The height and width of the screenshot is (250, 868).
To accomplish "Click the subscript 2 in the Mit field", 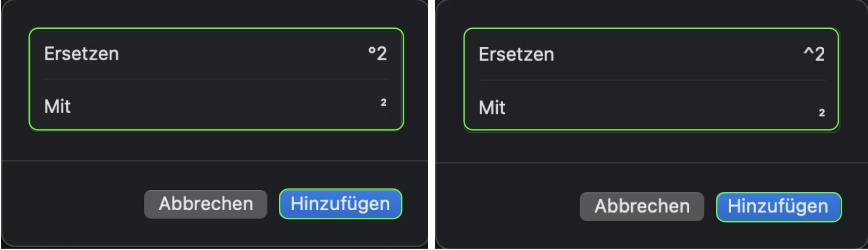I will [x=822, y=113].
